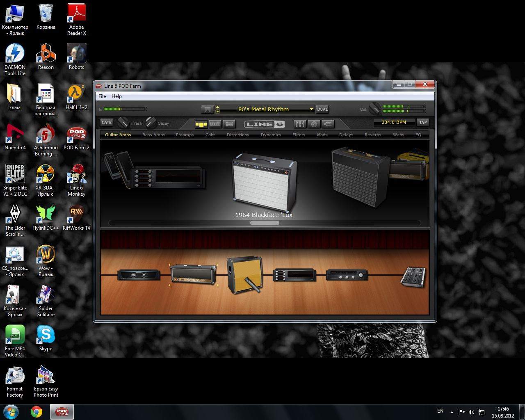
Task: Click the mixer device at chain end
Action: (x=413, y=277)
